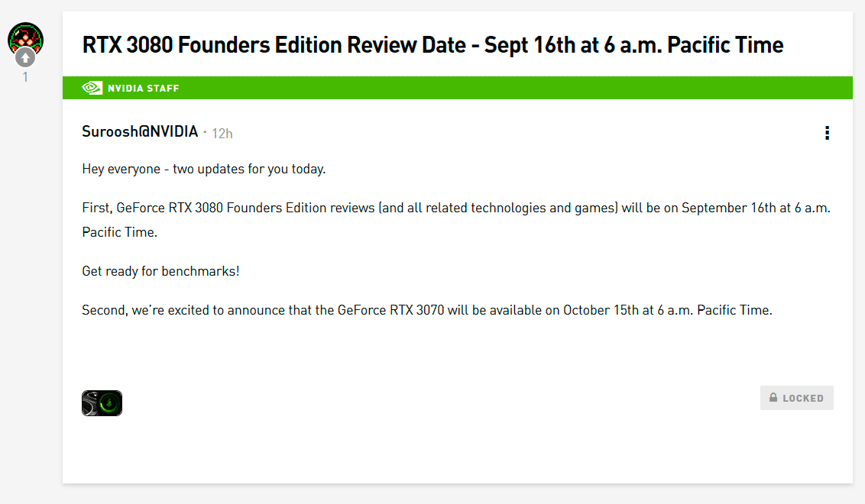Open the three-dot post options menu
This screenshot has width=865, height=504.
coord(827,134)
